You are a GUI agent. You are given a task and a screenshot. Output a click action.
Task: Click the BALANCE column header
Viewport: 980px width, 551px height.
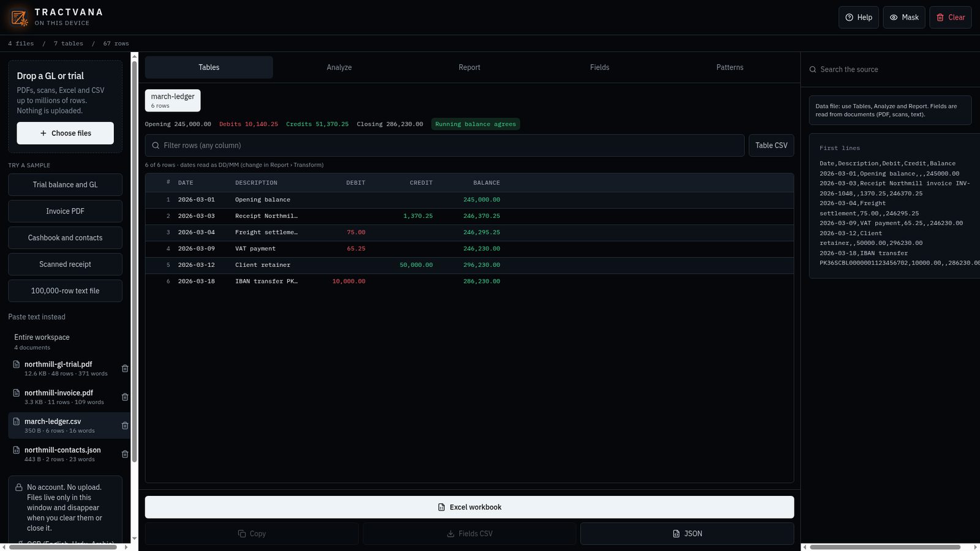click(486, 183)
